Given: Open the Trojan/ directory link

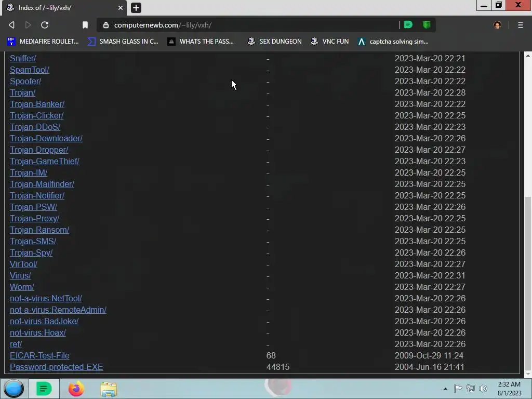Looking at the screenshot, I should click(x=22, y=92).
